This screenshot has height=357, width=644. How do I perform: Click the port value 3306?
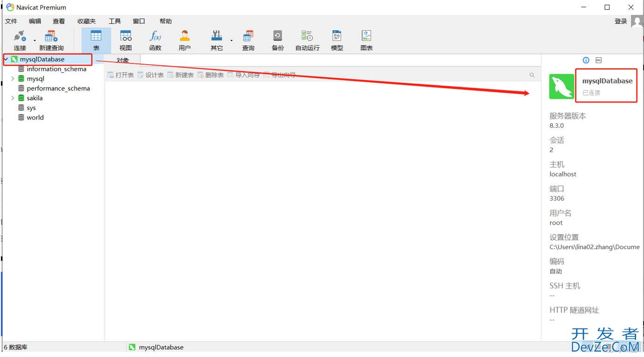(x=557, y=198)
